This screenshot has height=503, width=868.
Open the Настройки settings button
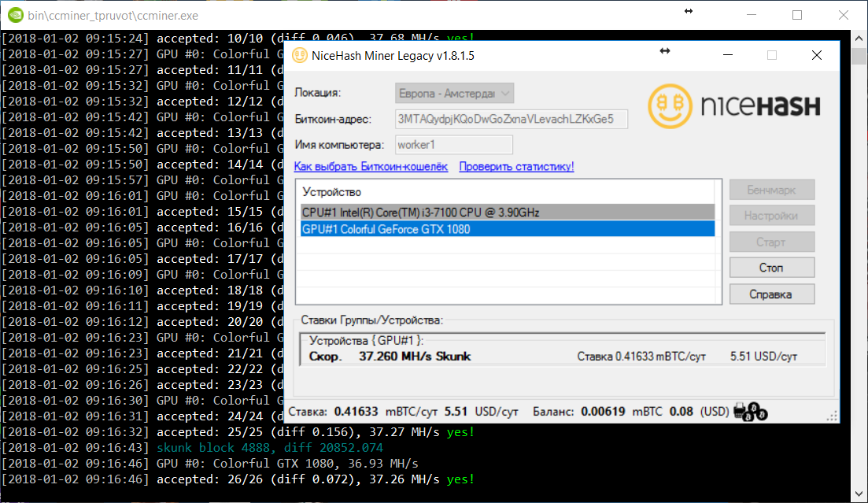771,216
